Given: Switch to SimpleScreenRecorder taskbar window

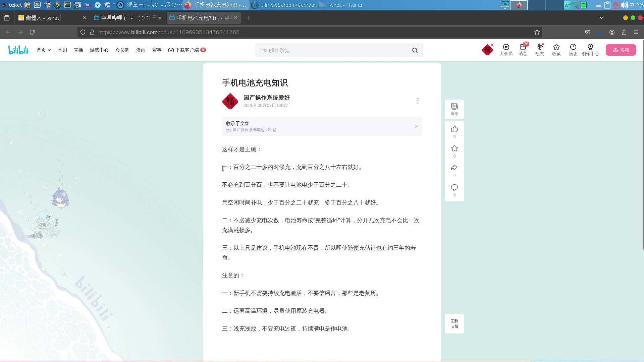Looking at the screenshot, I should (x=283, y=5).
